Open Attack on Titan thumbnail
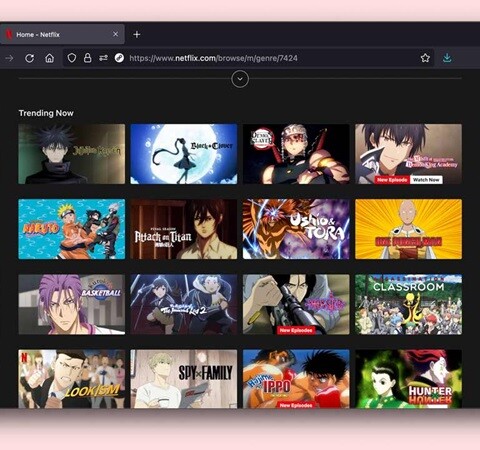This screenshot has height=450, width=480. tap(184, 229)
